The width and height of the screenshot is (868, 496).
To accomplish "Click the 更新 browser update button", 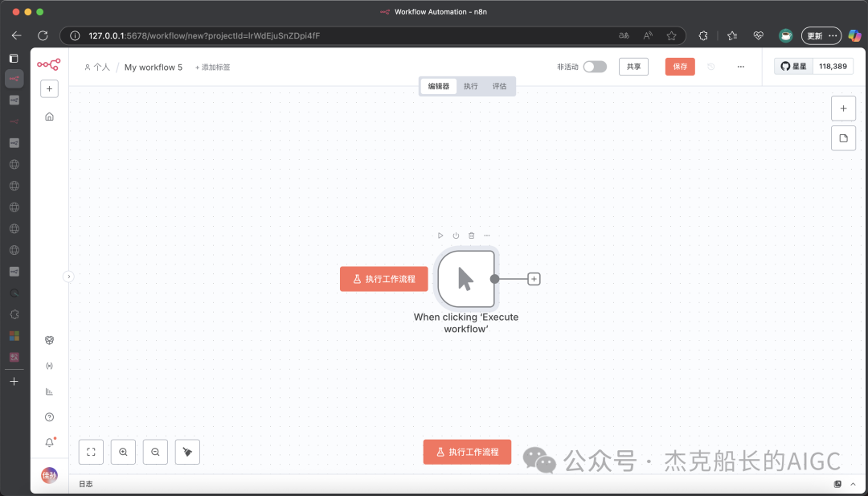I will point(821,35).
